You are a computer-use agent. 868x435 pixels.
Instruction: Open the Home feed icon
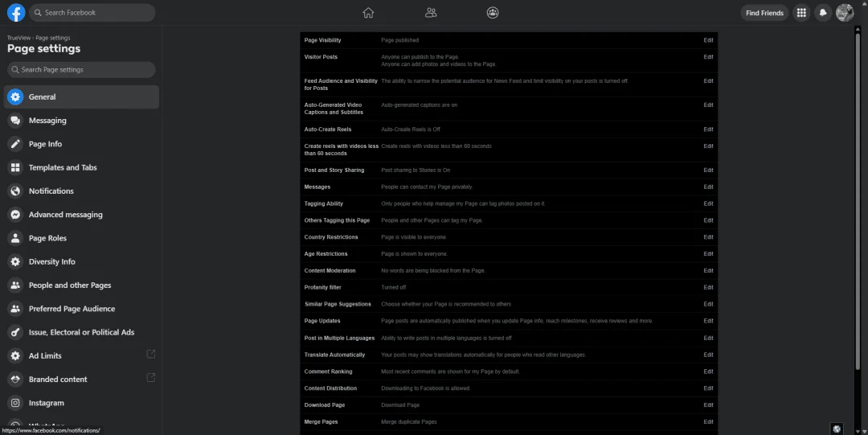[x=368, y=13]
